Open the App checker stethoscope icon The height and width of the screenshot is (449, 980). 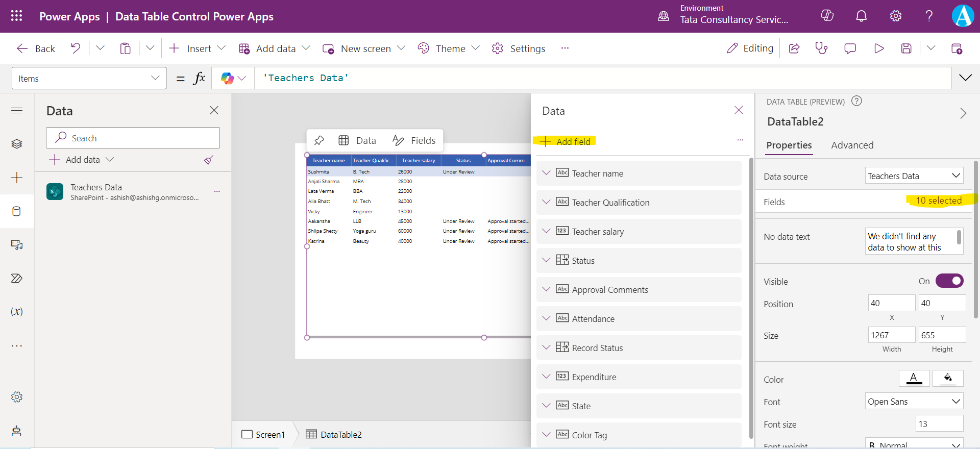821,48
